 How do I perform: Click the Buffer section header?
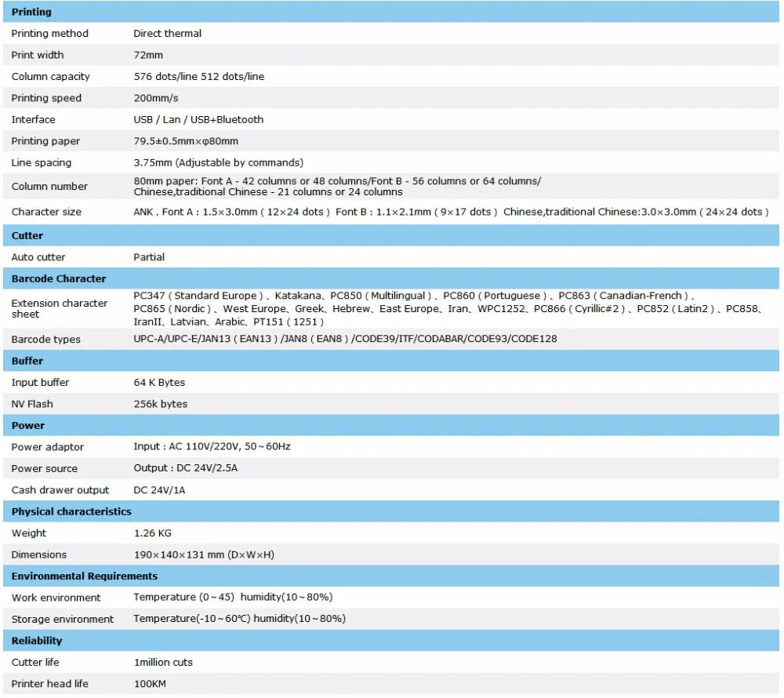(x=391, y=361)
